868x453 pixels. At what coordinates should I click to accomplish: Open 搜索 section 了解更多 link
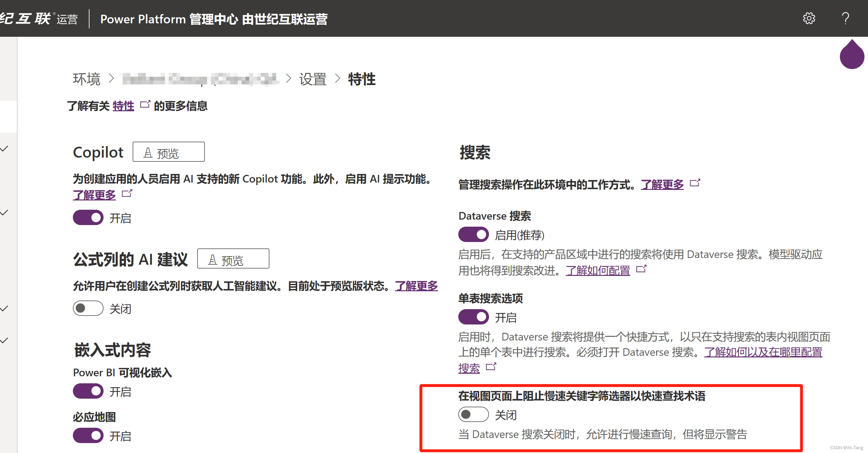point(662,184)
